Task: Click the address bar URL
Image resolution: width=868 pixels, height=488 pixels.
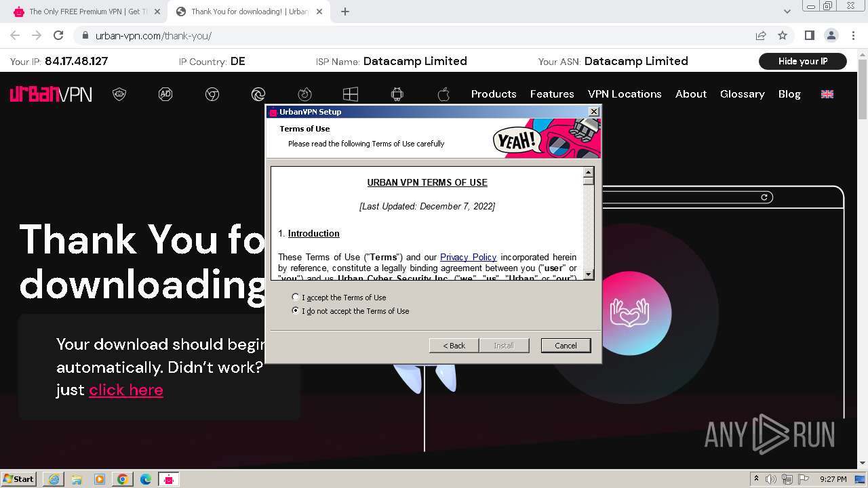Action: click(153, 36)
